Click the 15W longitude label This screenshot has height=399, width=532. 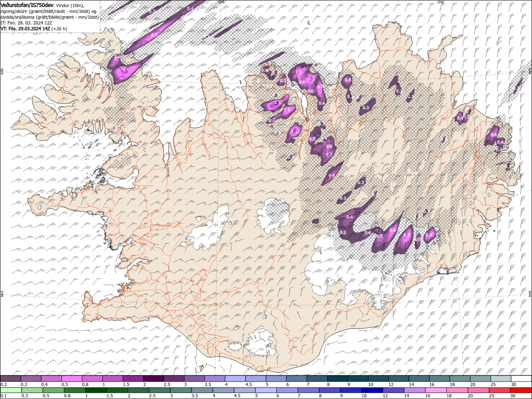pos(440,2)
